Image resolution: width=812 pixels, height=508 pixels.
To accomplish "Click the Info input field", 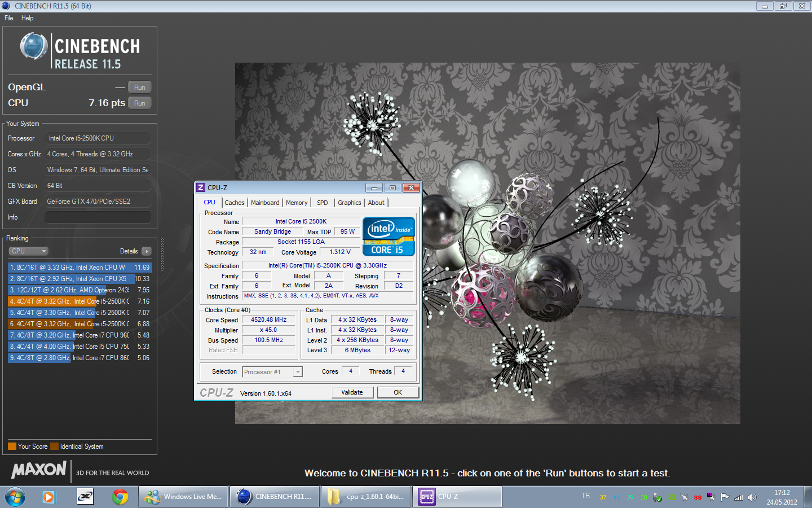I will tap(98, 217).
